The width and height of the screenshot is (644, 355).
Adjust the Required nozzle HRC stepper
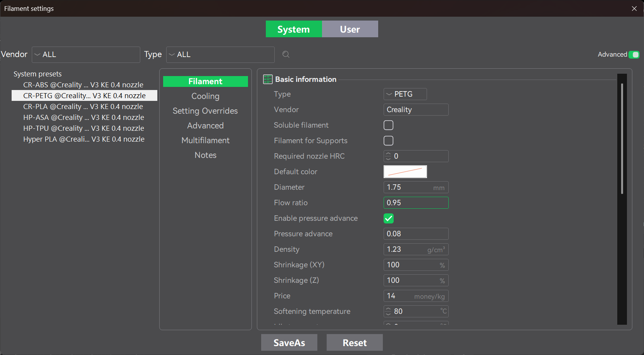(x=388, y=156)
